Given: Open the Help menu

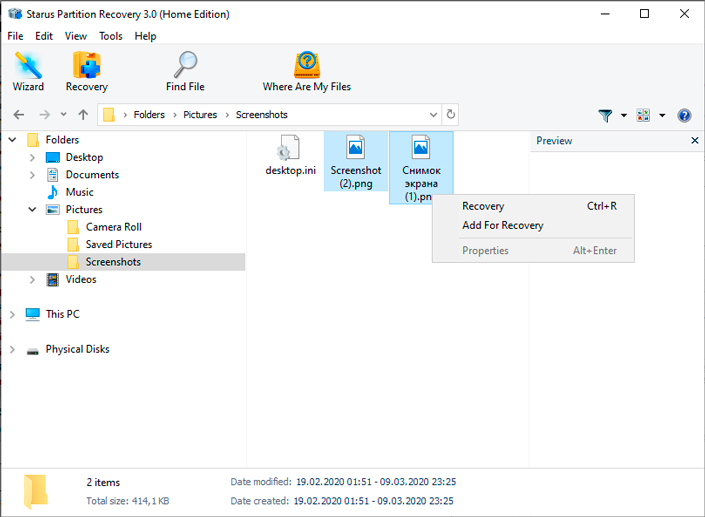Looking at the screenshot, I should point(145,36).
